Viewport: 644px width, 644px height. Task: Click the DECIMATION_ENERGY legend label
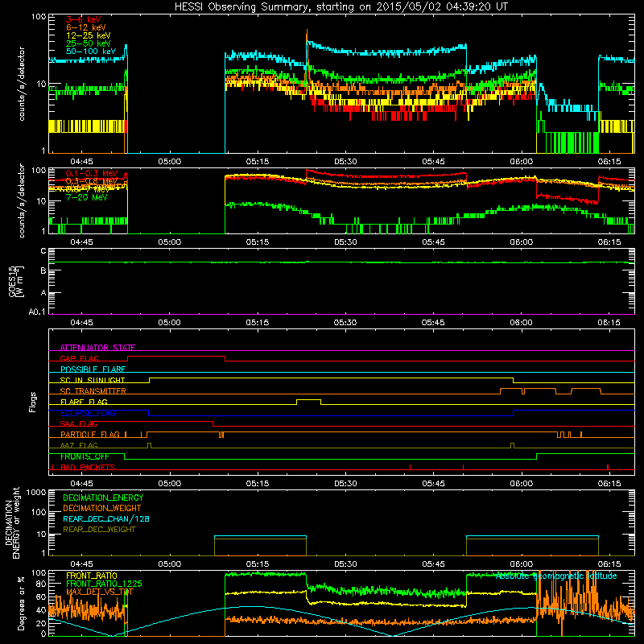click(x=103, y=497)
